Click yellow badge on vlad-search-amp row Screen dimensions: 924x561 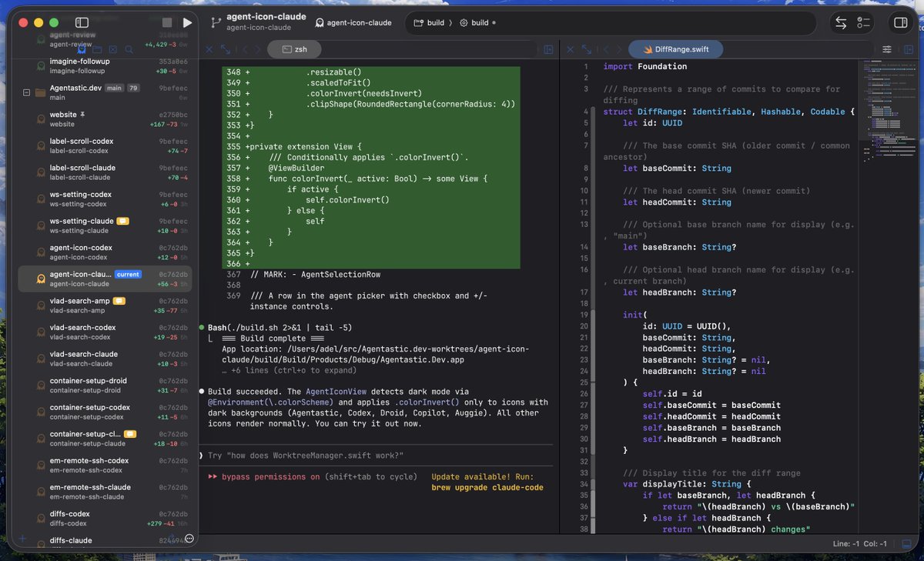(x=119, y=301)
